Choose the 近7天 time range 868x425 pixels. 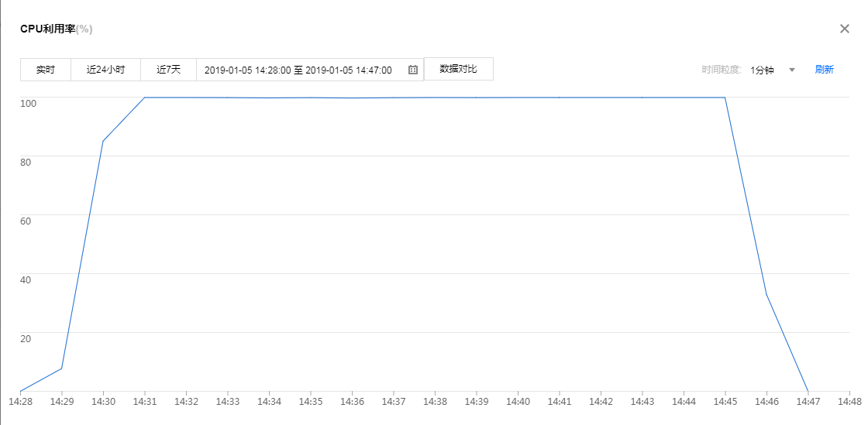pos(168,70)
